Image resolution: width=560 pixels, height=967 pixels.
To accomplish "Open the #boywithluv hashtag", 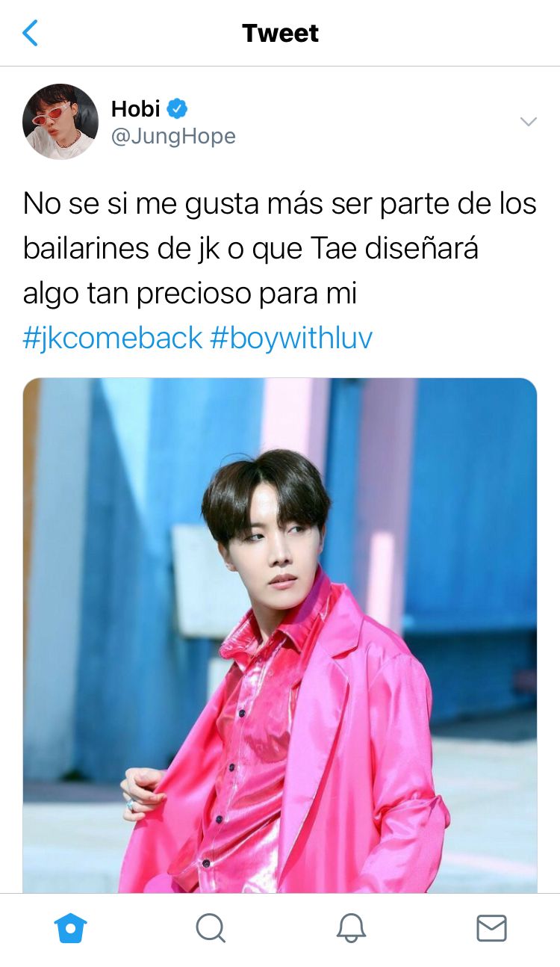I will (x=291, y=339).
